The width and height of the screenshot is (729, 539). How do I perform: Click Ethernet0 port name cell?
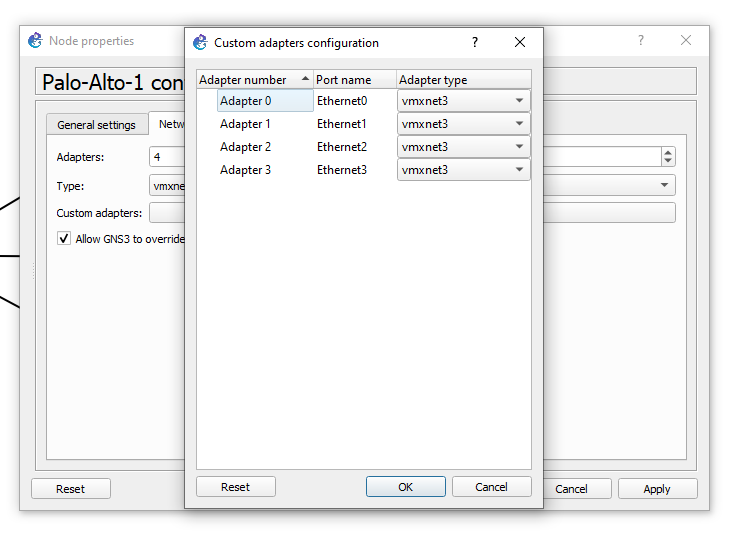pyautogui.click(x=342, y=101)
